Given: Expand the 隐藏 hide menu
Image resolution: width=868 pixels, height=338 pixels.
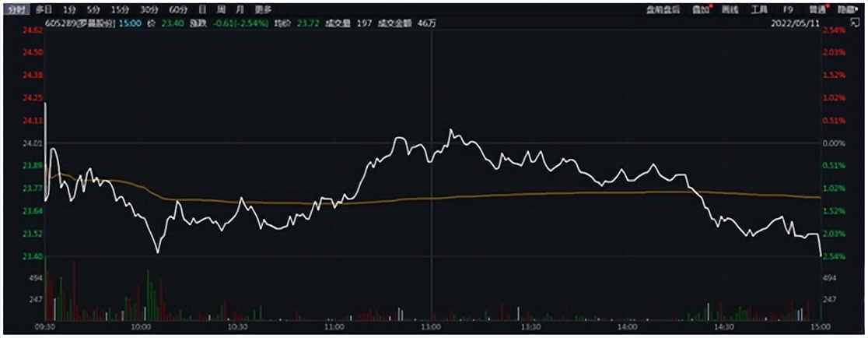Looking at the screenshot, I should [848, 9].
